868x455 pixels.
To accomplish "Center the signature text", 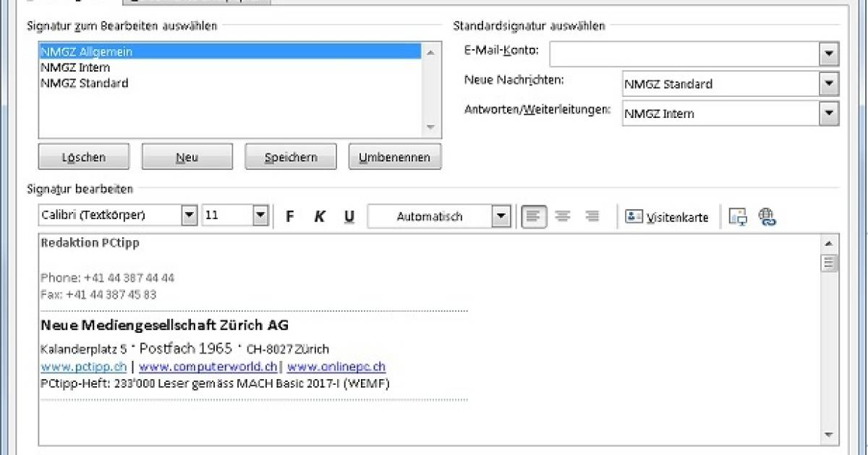I will (x=563, y=216).
